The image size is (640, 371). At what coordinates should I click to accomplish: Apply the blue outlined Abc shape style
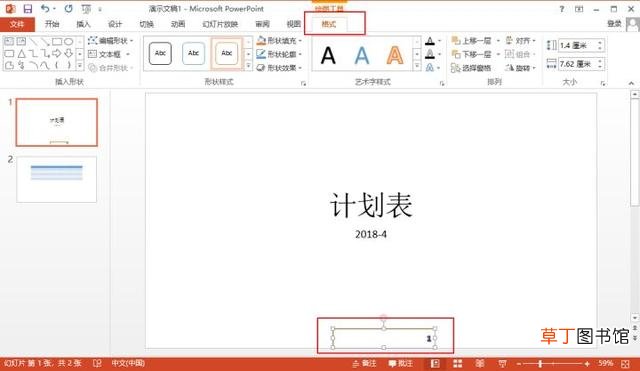pos(193,53)
